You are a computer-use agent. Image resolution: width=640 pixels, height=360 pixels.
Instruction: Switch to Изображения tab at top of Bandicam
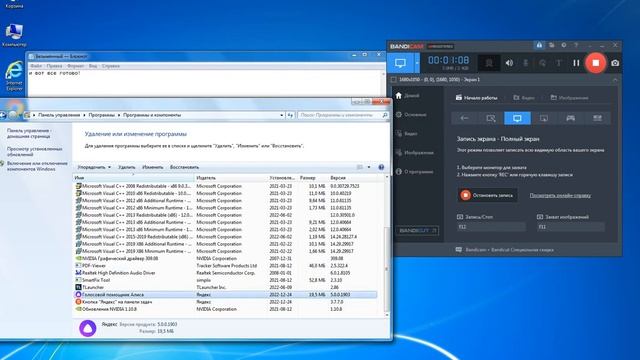click(x=569, y=98)
